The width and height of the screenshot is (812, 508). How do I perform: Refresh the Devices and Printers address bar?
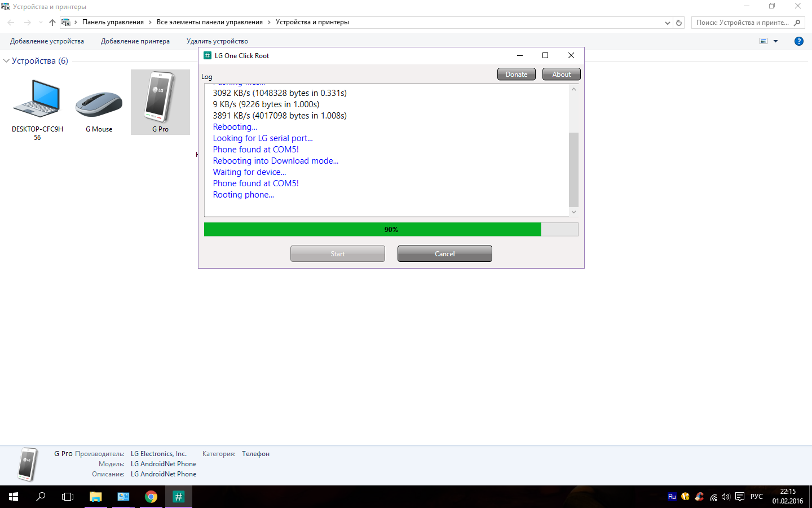(x=679, y=23)
